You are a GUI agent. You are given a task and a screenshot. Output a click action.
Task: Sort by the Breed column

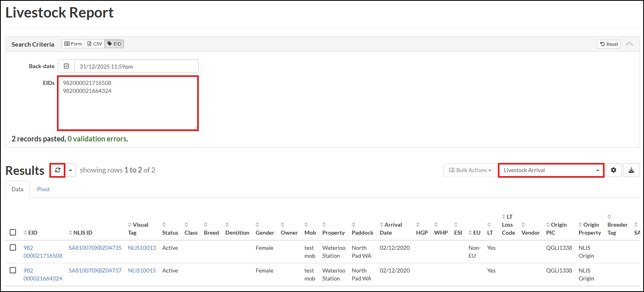[211, 229]
